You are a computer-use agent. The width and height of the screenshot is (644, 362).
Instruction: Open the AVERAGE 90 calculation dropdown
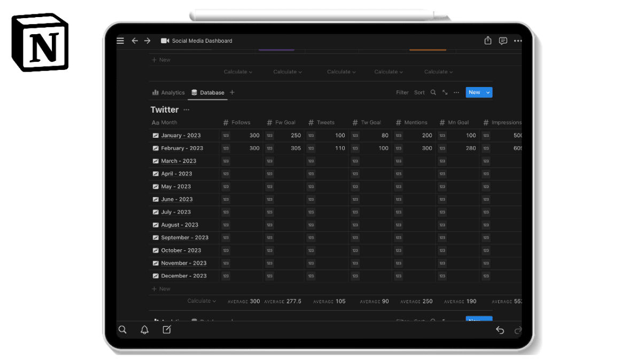pos(374,301)
